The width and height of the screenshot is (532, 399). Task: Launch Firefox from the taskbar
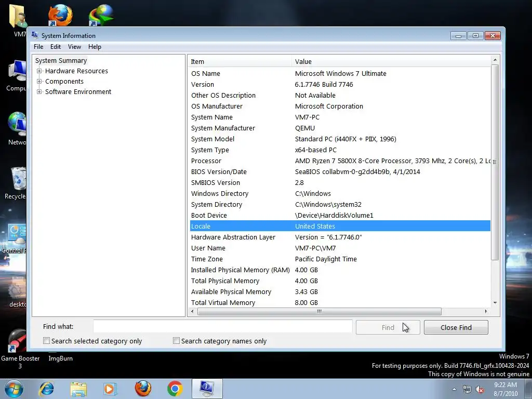coord(143,389)
